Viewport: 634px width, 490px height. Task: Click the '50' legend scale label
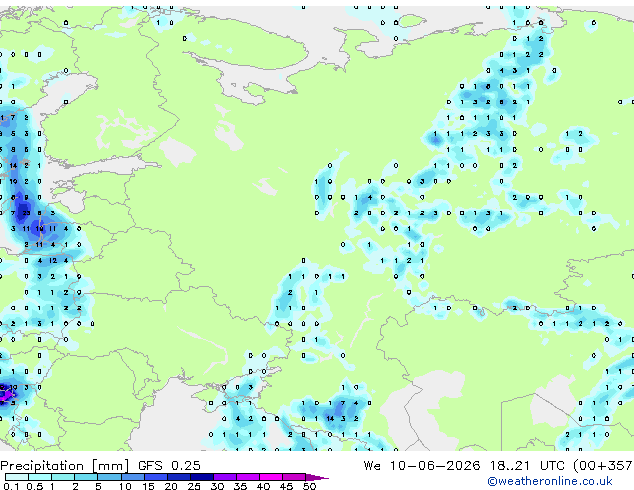[309, 486]
